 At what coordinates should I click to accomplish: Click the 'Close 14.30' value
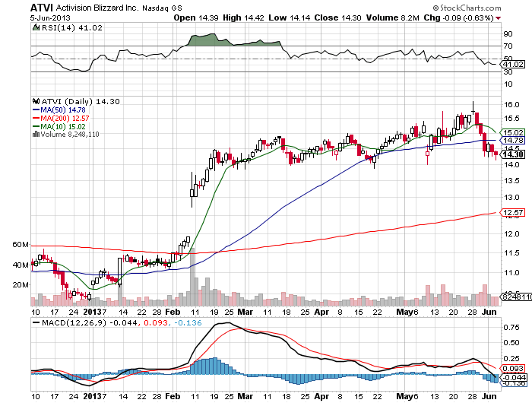click(337, 17)
